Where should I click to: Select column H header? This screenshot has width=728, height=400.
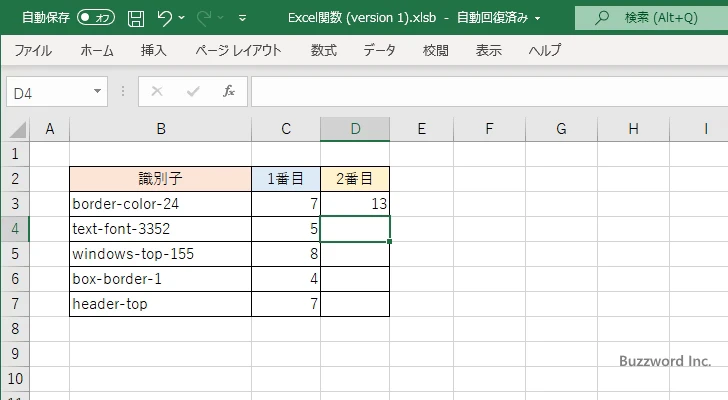pyautogui.click(x=633, y=129)
